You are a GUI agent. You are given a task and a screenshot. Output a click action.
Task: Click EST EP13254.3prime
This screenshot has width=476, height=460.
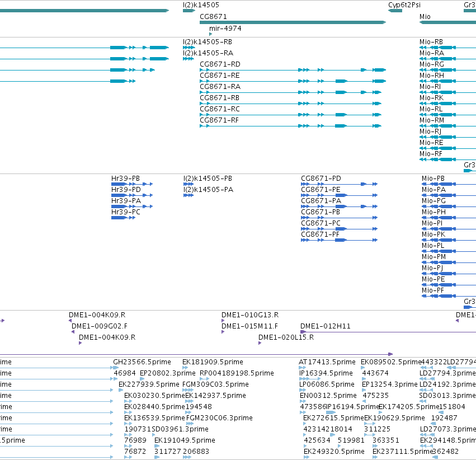(364, 390)
